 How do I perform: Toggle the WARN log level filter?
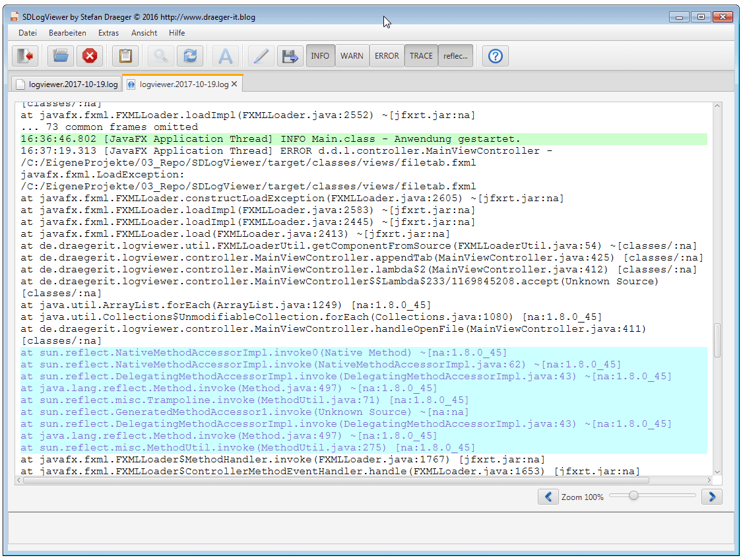352,56
